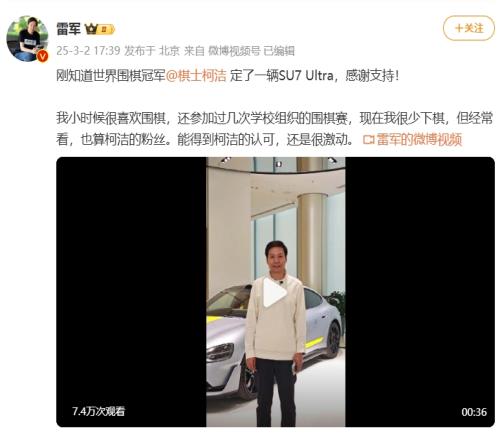Click the paragraph starting 我小时候很喜欢围棋
Image resolution: width=500 pixels, height=440 pixels.
point(274,129)
